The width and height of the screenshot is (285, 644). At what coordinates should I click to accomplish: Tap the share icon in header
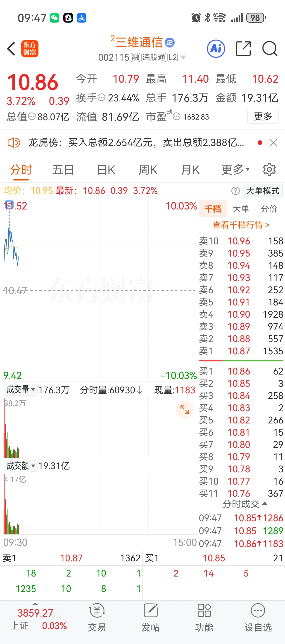[243, 48]
